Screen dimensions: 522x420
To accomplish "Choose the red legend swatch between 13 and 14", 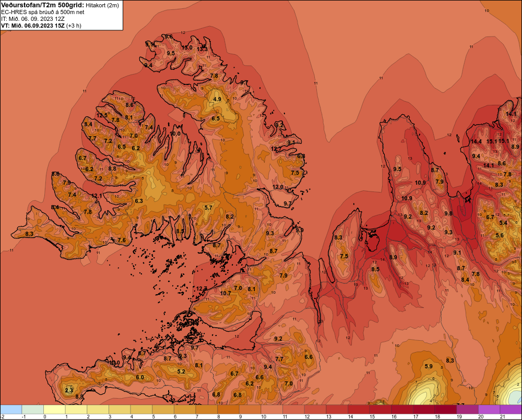I will click(x=337, y=409).
